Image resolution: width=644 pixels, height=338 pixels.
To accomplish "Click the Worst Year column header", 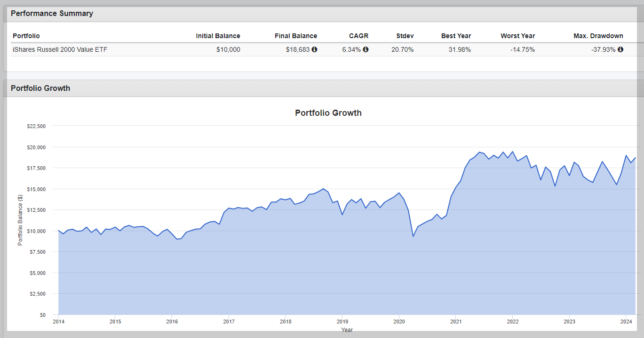I will click(x=517, y=36).
